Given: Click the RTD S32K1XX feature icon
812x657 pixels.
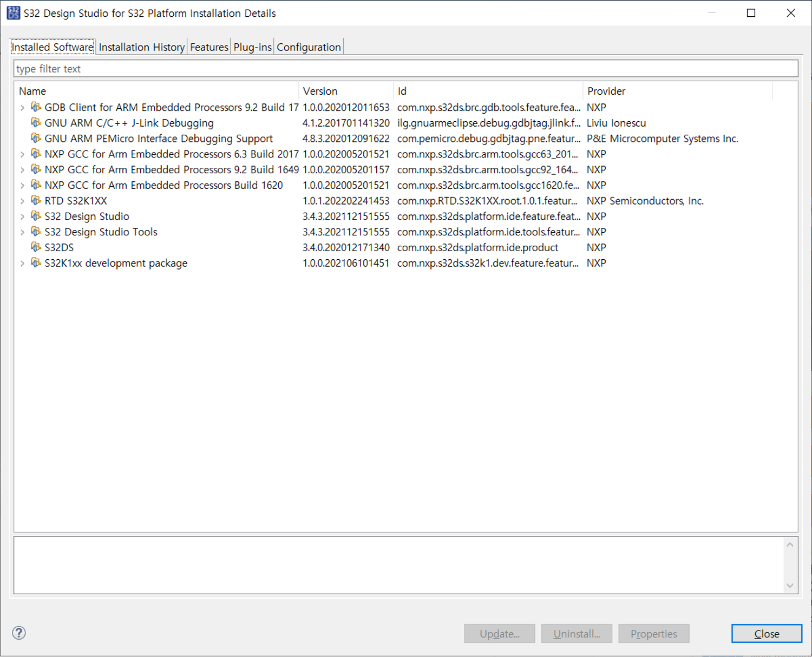Looking at the screenshot, I should (36, 201).
